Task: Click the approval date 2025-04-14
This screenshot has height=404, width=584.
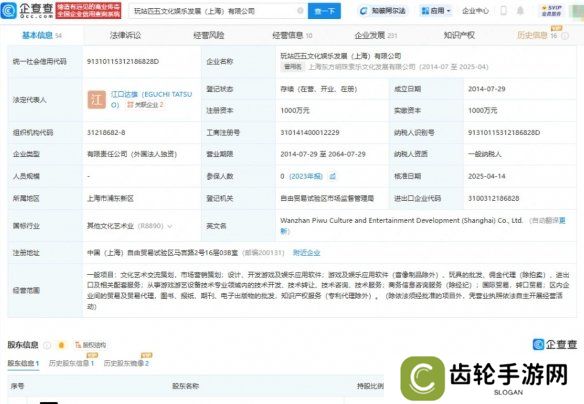Action: point(487,176)
